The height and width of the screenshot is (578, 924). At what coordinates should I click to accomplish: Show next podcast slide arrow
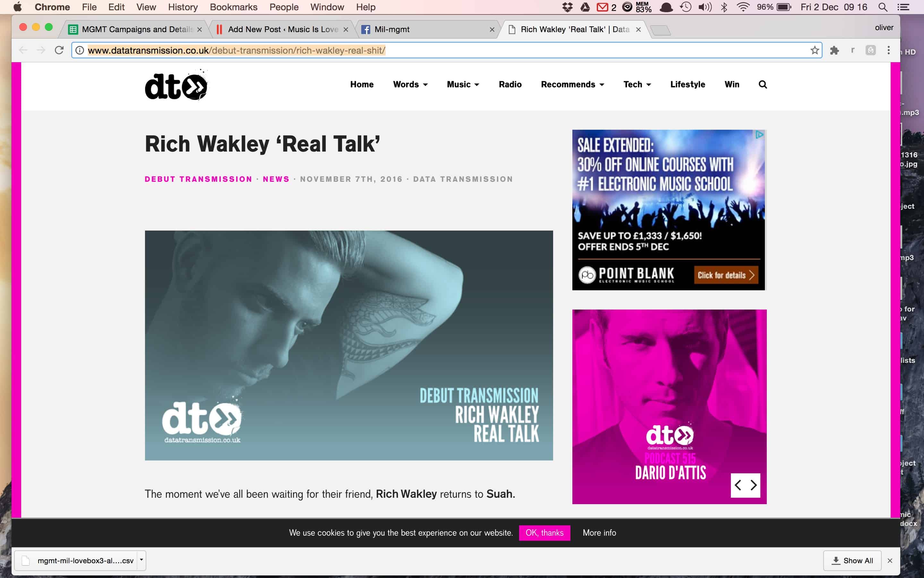[753, 485]
